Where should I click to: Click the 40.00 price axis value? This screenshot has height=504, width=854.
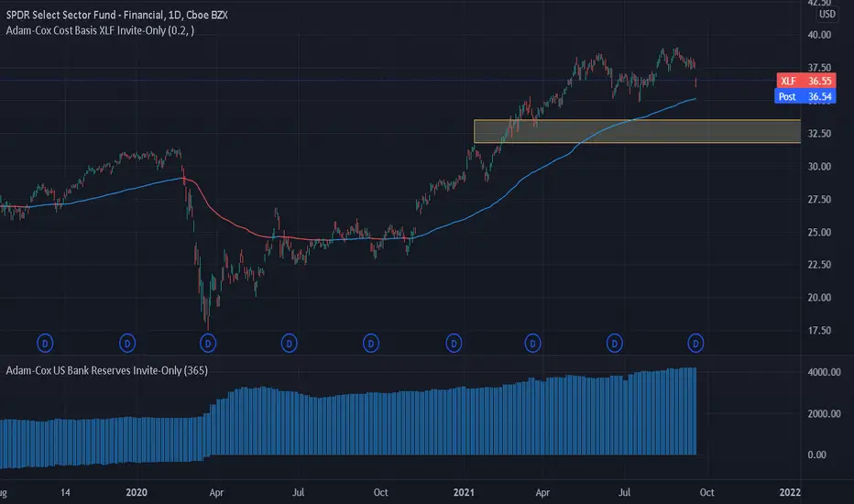[819, 35]
